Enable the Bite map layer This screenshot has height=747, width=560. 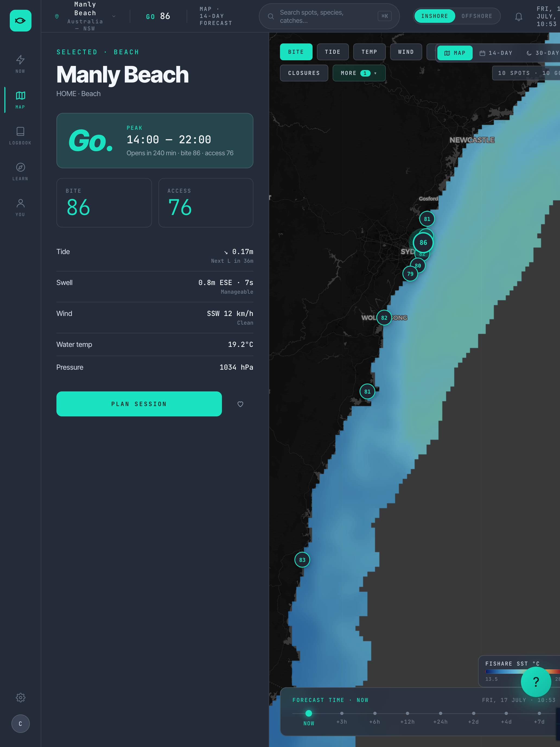click(296, 52)
